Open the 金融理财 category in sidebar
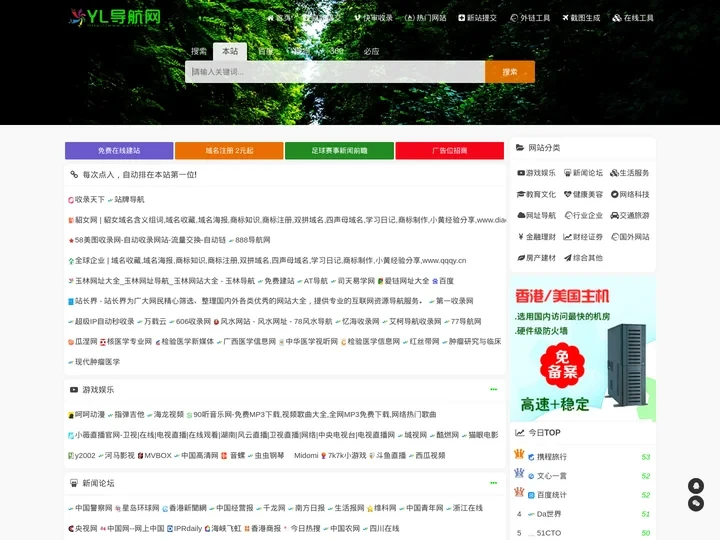Screen dimensions: 720x540 536,237
